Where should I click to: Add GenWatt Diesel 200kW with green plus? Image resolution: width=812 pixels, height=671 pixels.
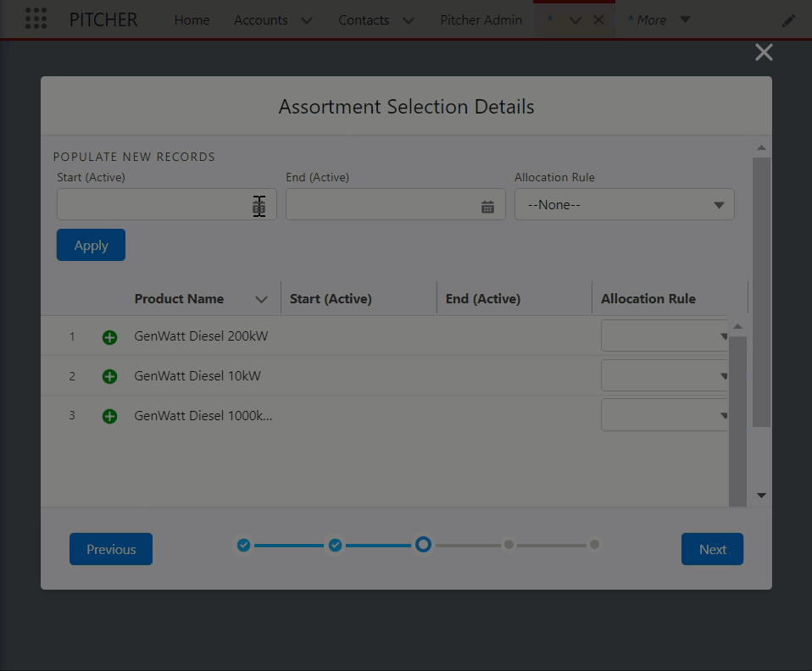click(x=109, y=337)
